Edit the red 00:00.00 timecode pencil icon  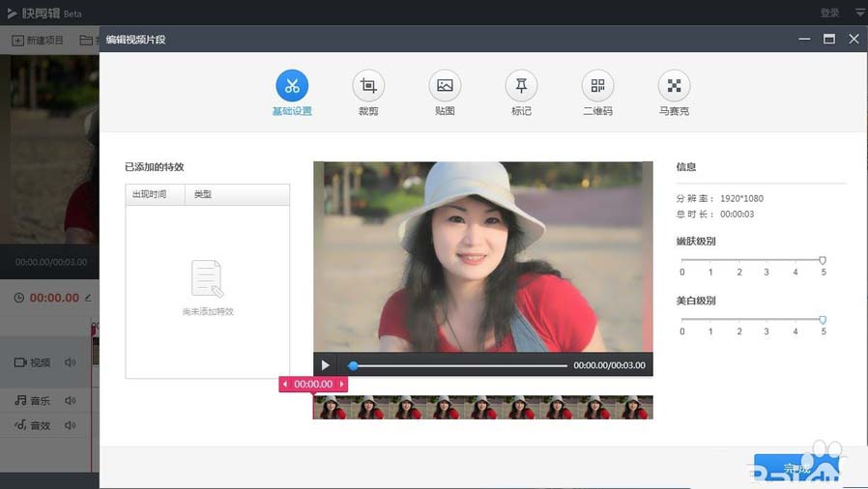88,298
